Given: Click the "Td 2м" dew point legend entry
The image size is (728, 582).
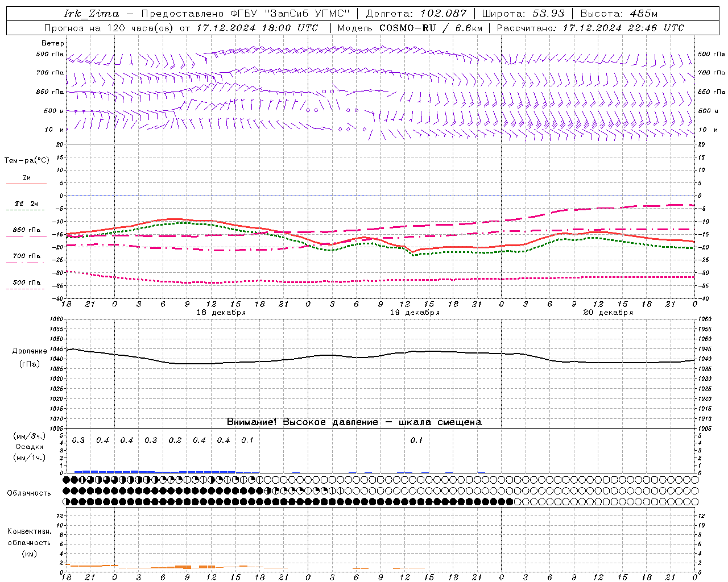Looking at the screenshot, I should (x=27, y=203).
